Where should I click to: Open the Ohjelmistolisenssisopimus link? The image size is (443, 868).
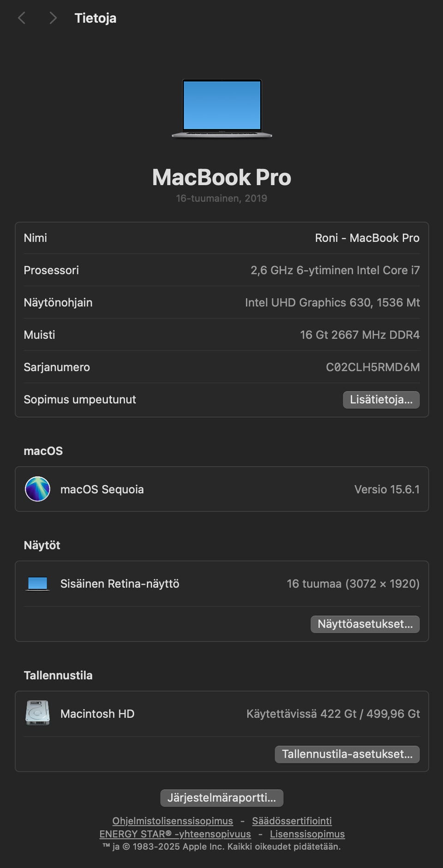pos(173,821)
